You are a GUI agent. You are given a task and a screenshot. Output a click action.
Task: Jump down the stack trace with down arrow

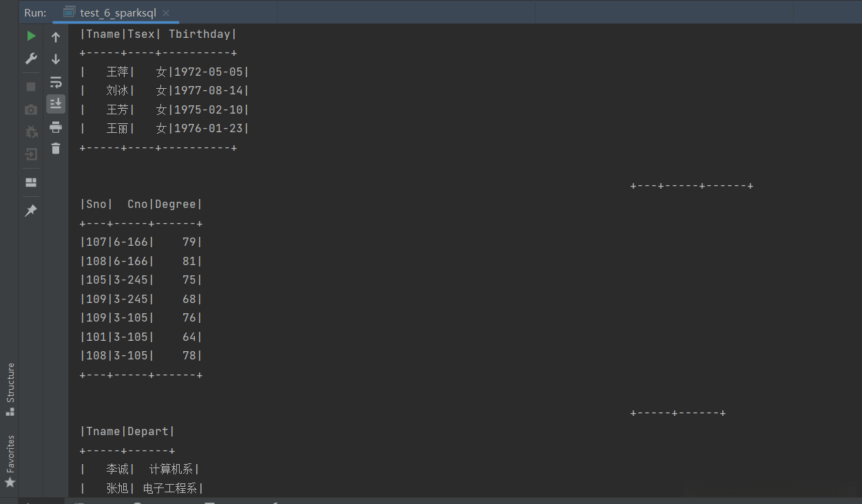click(x=56, y=59)
